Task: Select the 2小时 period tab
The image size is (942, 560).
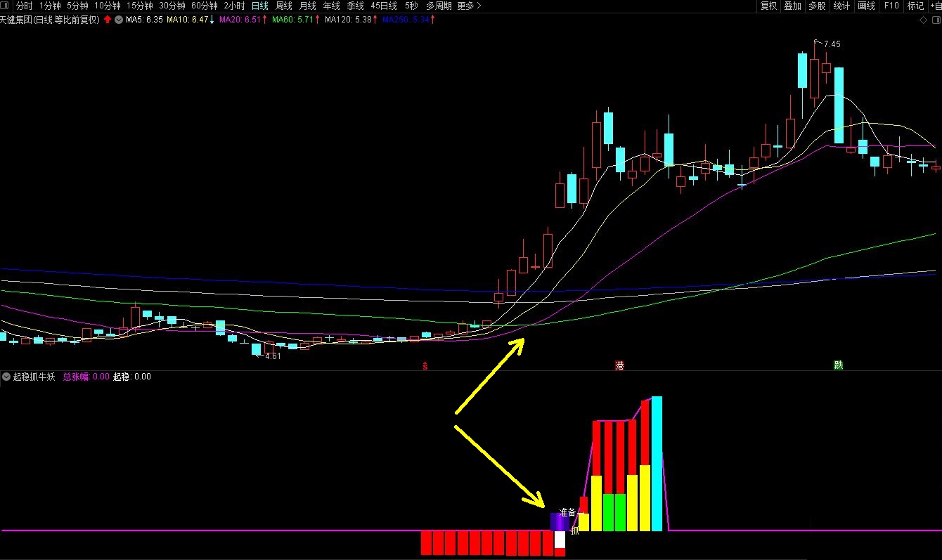Action: click(x=234, y=6)
